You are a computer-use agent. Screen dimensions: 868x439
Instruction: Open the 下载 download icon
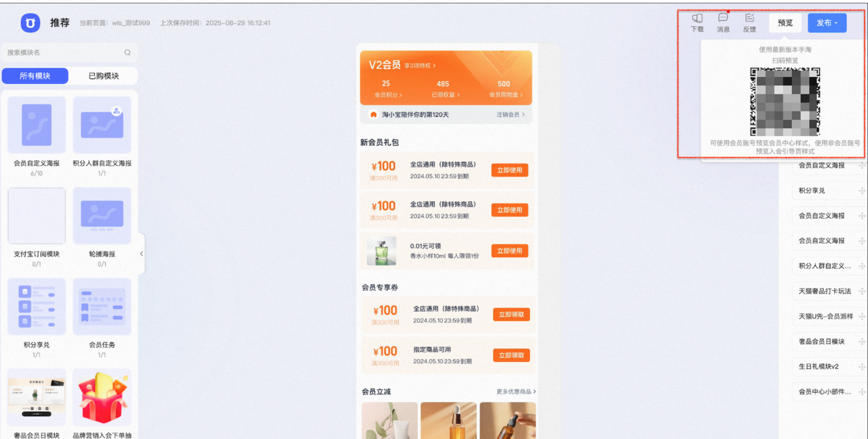697,23
